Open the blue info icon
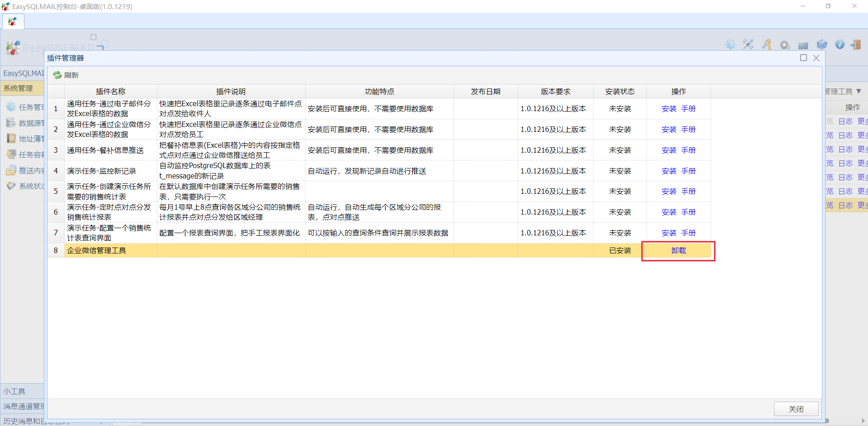This screenshot has width=868, height=426. (840, 44)
